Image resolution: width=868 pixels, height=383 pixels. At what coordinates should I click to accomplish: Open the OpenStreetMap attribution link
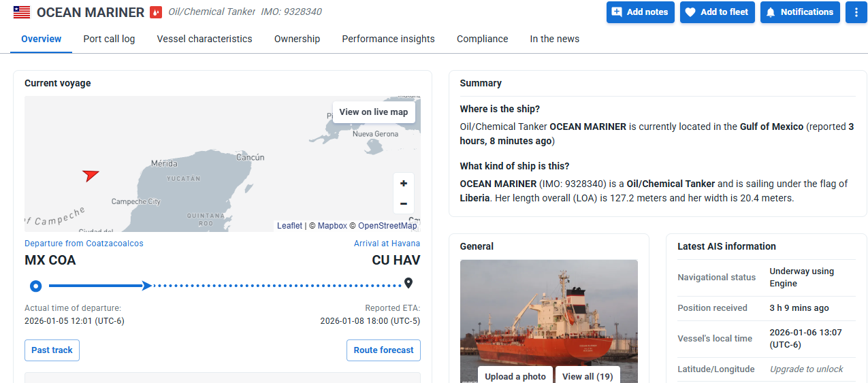387,226
